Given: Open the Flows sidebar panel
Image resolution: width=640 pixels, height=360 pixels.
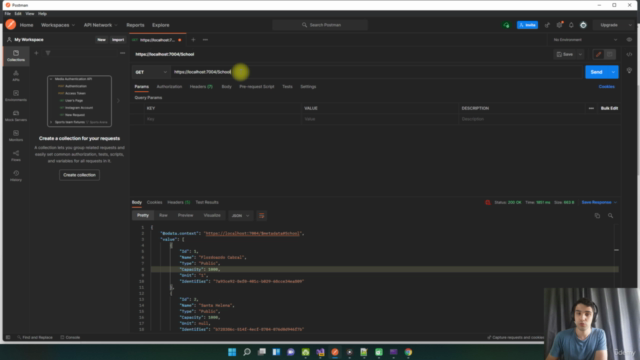Looking at the screenshot, I should click(16, 156).
